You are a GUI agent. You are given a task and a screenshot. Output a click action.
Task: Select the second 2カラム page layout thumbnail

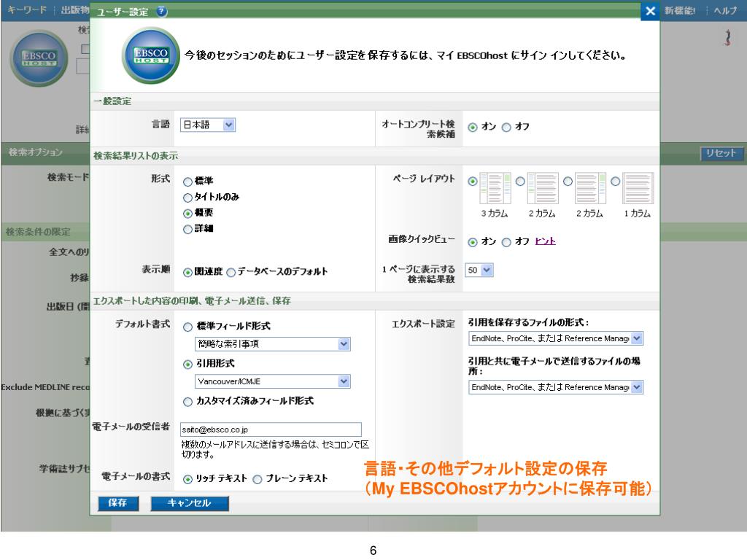590,188
